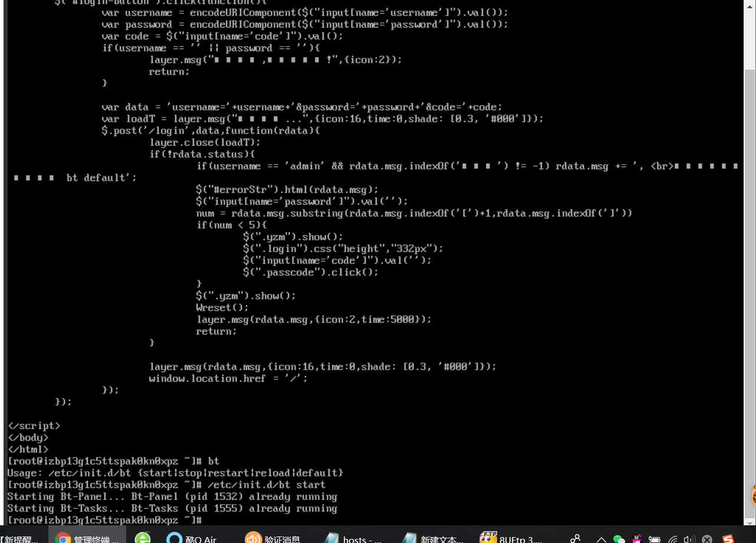Click the '$.post('/login'' code line
Screen dimensions: 756x543
click(x=211, y=130)
